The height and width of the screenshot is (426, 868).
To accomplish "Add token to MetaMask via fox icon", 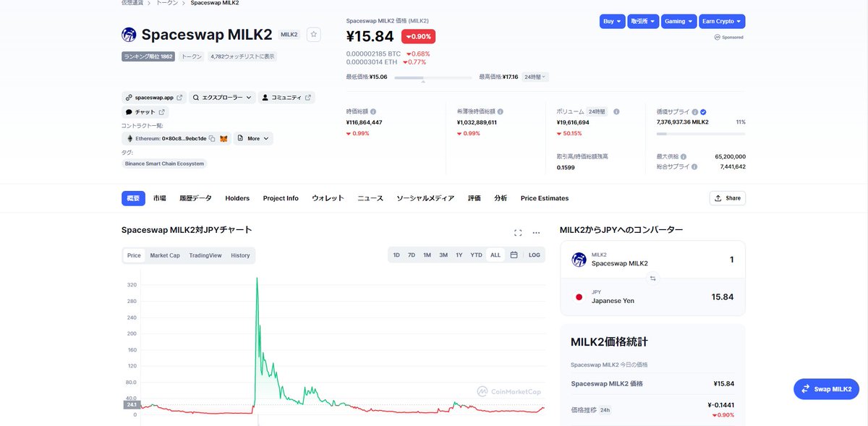I will (x=224, y=138).
